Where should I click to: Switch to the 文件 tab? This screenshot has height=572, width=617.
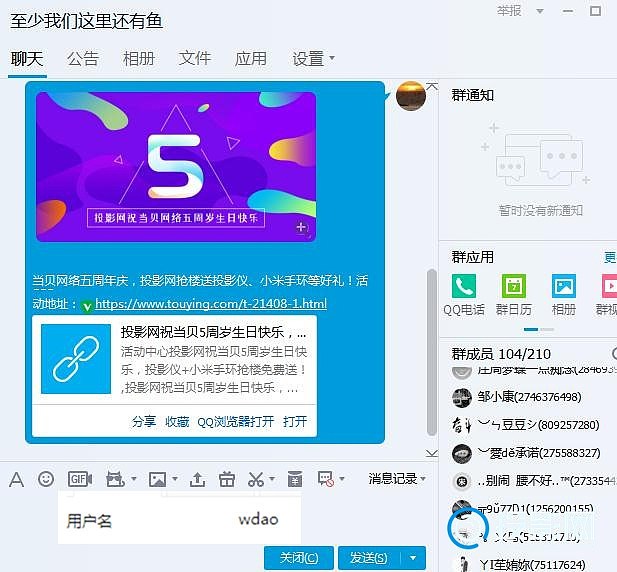point(195,59)
